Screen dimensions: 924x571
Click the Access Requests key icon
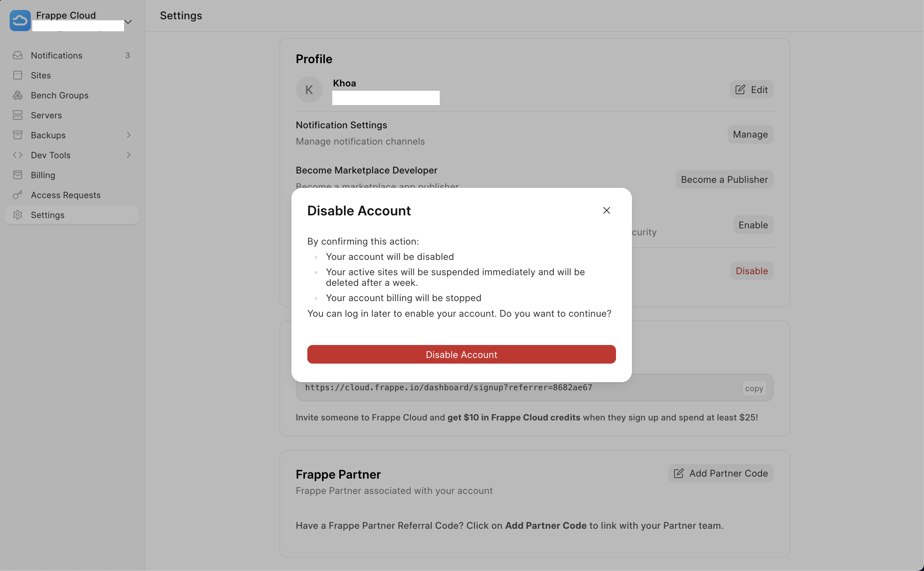pos(18,195)
